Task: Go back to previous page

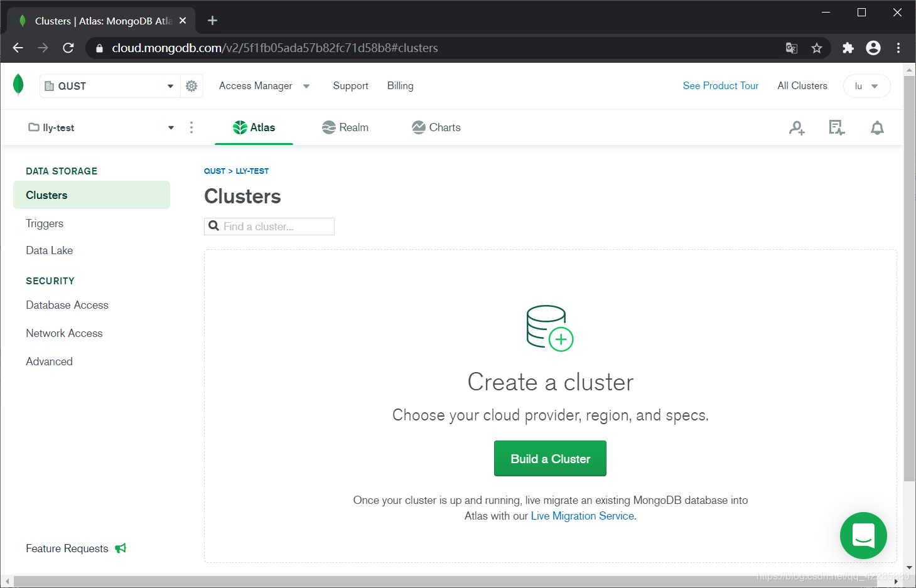Action: pyautogui.click(x=18, y=48)
